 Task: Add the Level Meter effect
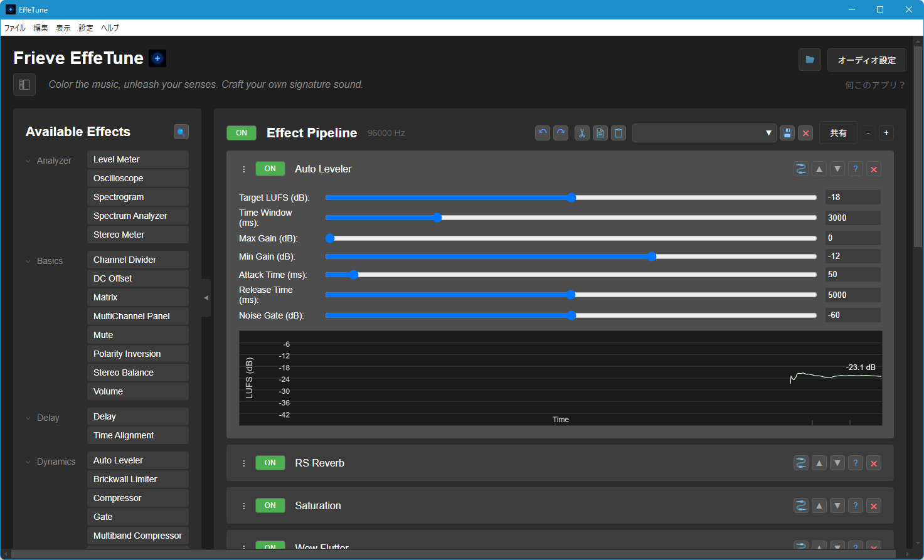[138, 159]
